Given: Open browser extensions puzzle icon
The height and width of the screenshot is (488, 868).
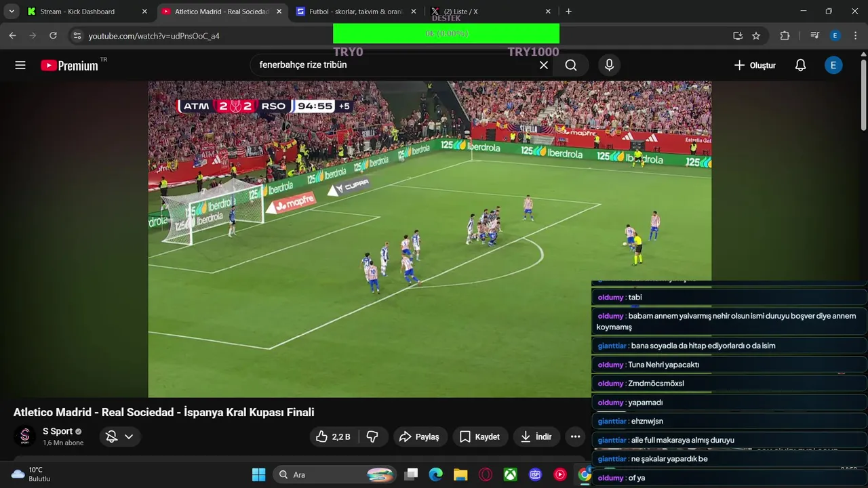Looking at the screenshot, I should [x=785, y=35].
